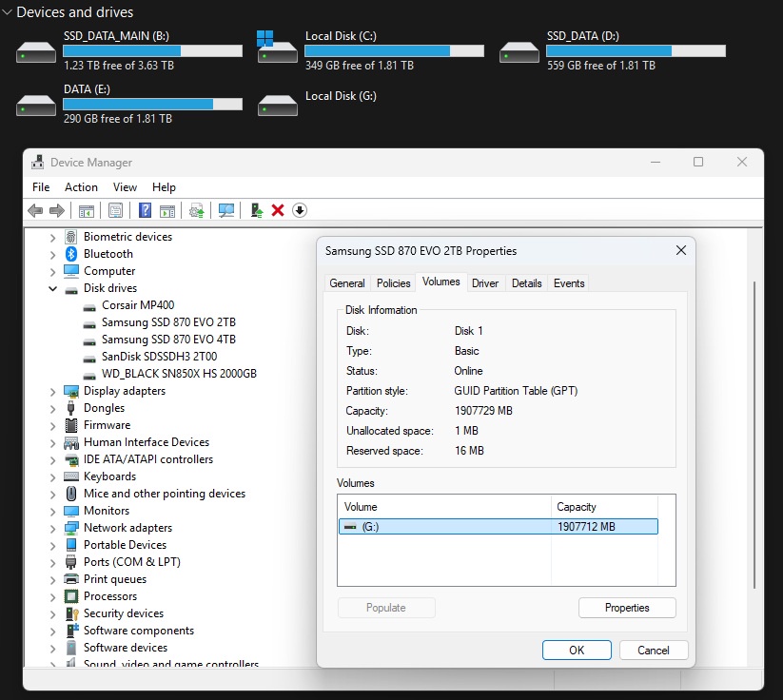
Task: Switch to the General tab
Action: (347, 283)
